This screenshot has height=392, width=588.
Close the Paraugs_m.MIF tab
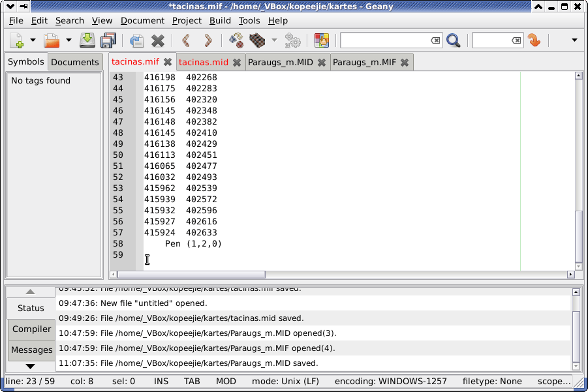[404, 63]
